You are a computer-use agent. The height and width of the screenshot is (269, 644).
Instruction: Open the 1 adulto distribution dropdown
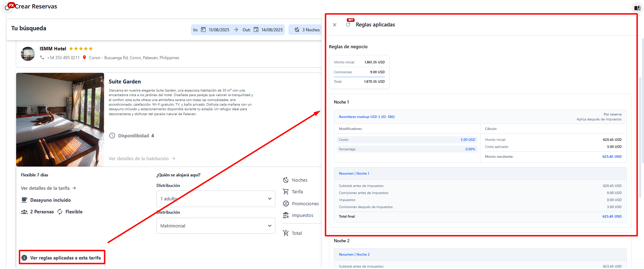216,199
